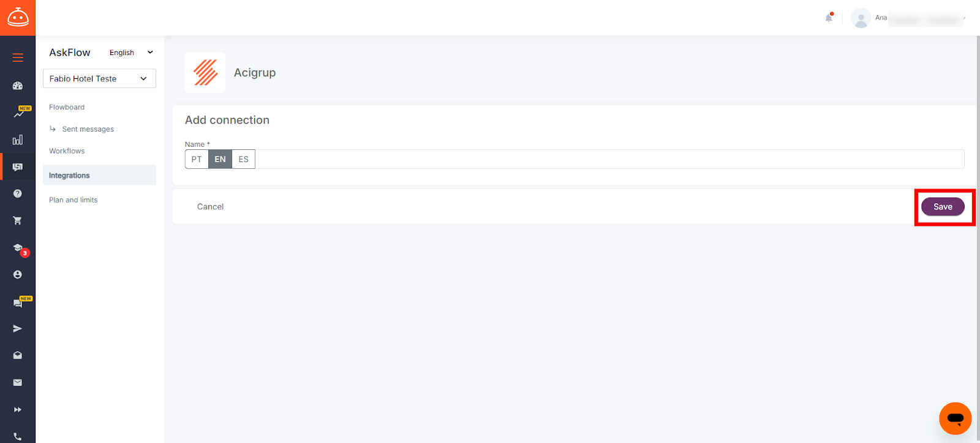The width and height of the screenshot is (980, 443).
Task: Select the PT language toggle
Action: (x=197, y=159)
